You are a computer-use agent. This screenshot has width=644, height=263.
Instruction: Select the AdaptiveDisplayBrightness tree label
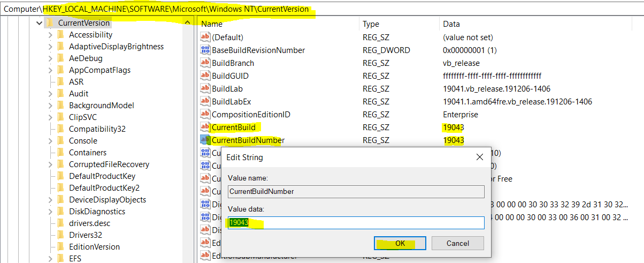(116, 47)
